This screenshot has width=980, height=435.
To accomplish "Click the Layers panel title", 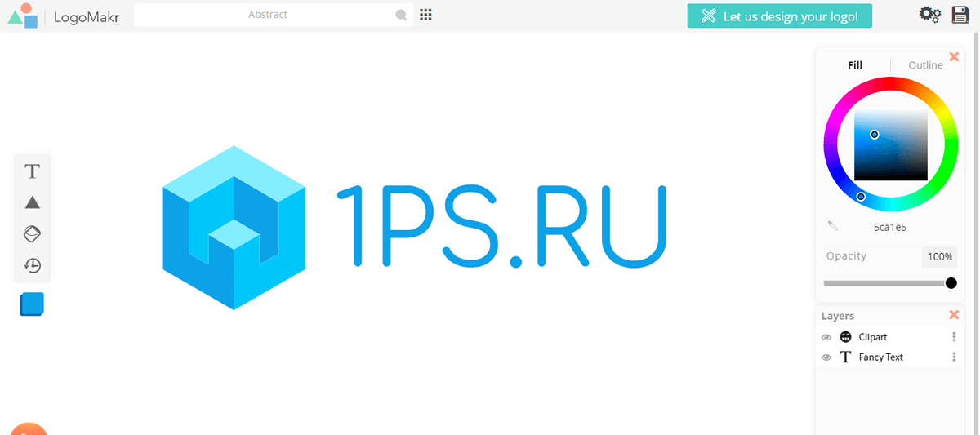I will (x=838, y=316).
